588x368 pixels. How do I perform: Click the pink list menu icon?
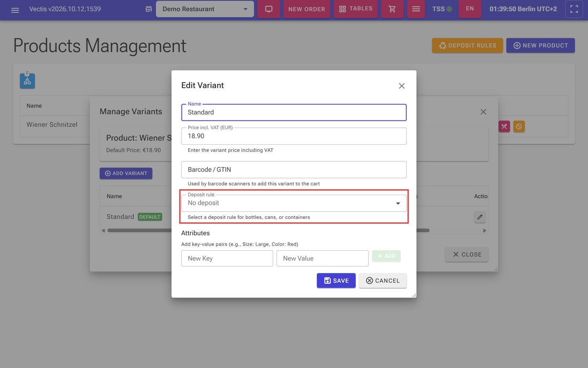point(416,9)
